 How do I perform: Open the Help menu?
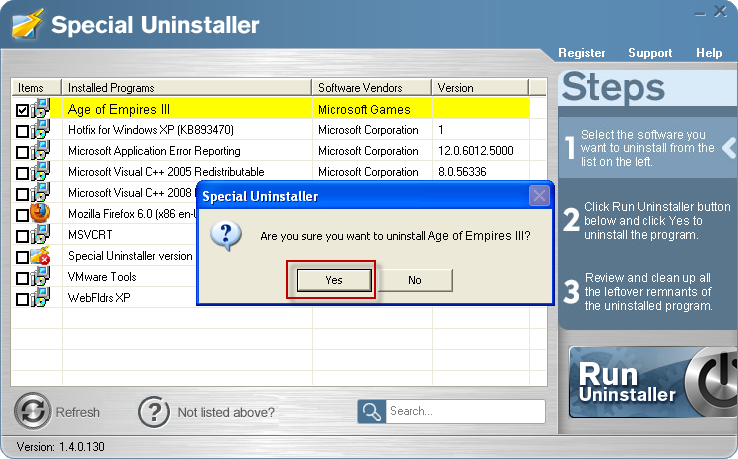point(709,53)
